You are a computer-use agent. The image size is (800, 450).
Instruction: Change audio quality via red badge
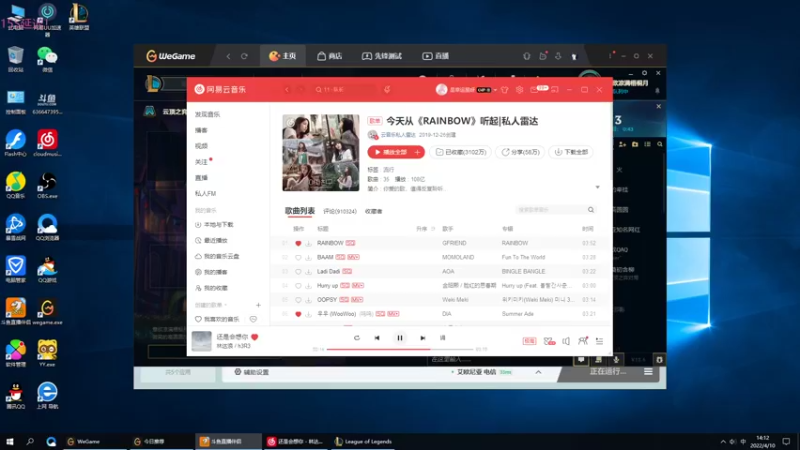529,341
